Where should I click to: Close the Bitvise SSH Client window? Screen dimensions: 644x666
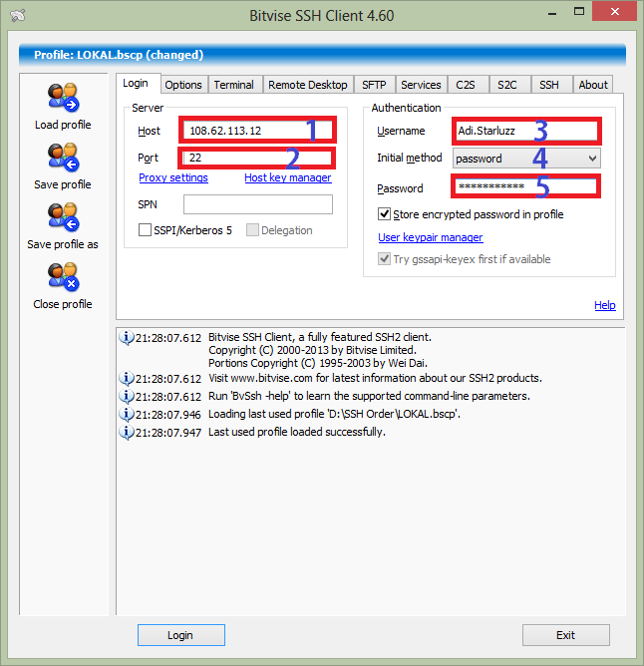click(x=614, y=12)
